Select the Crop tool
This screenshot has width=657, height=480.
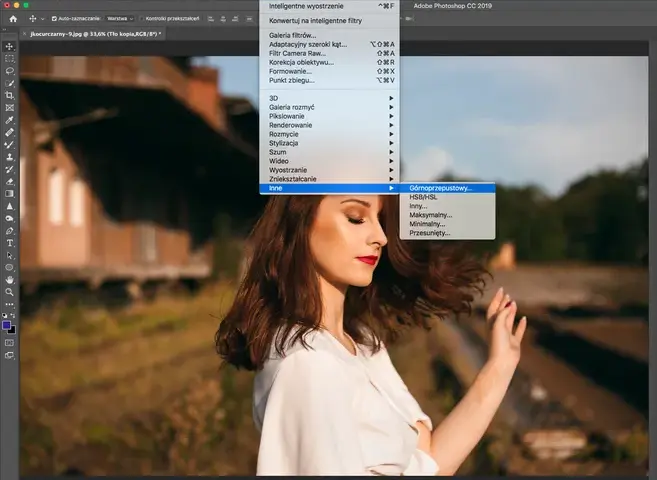[x=9, y=95]
